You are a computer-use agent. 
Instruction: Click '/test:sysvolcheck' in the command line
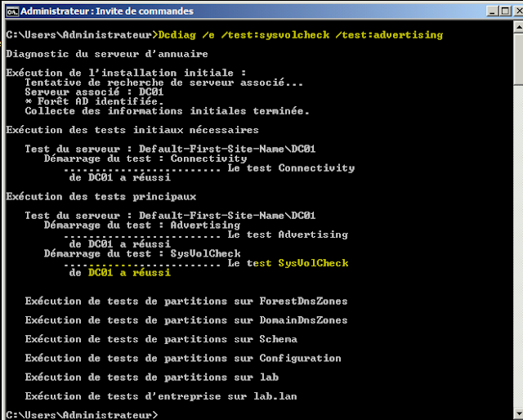point(275,35)
